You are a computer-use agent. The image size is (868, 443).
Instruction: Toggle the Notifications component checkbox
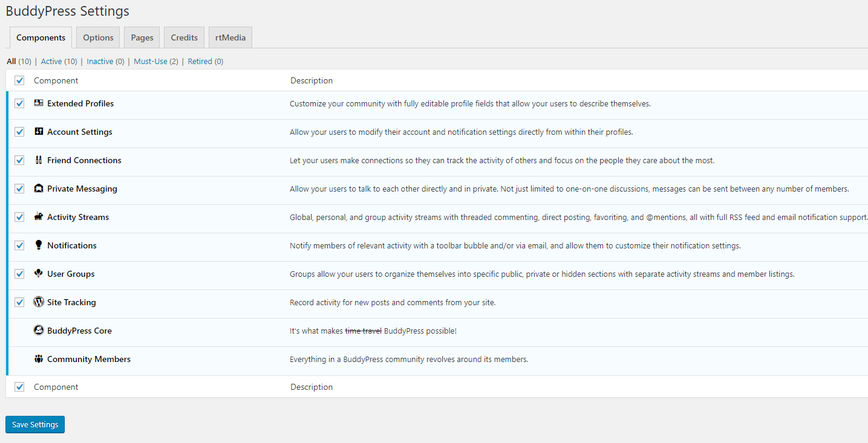pyautogui.click(x=19, y=245)
